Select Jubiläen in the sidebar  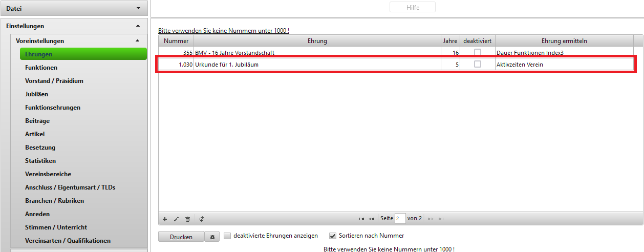tap(36, 94)
